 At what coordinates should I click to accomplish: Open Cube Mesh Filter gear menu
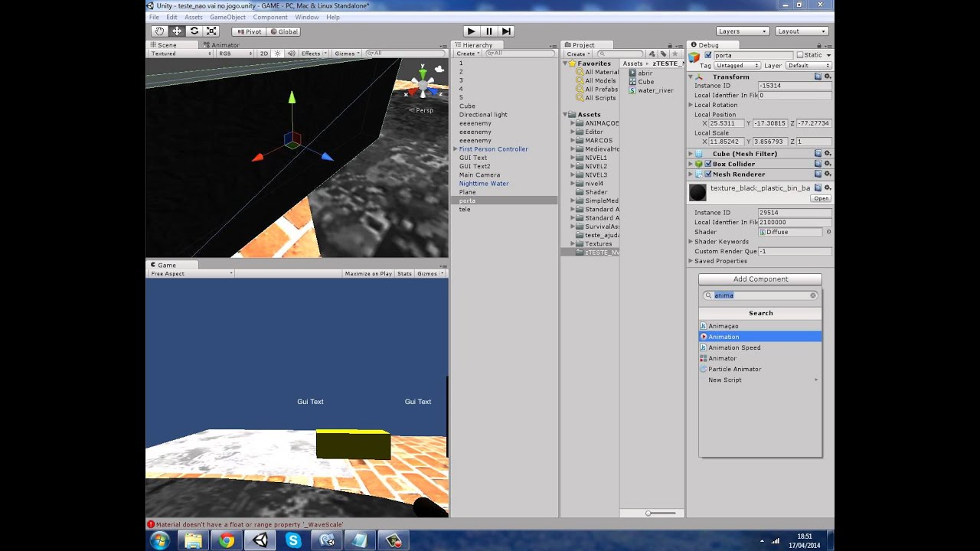827,154
